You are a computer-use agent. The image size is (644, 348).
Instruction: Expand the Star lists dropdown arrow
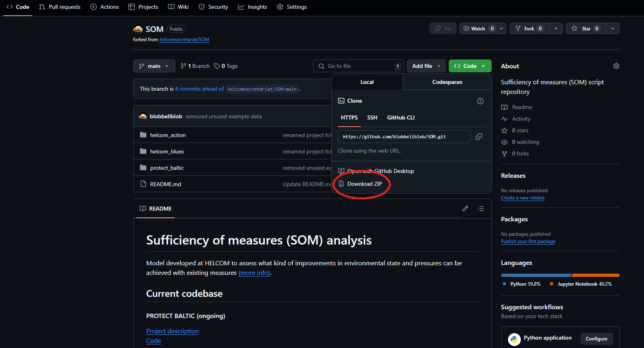(x=613, y=28)
